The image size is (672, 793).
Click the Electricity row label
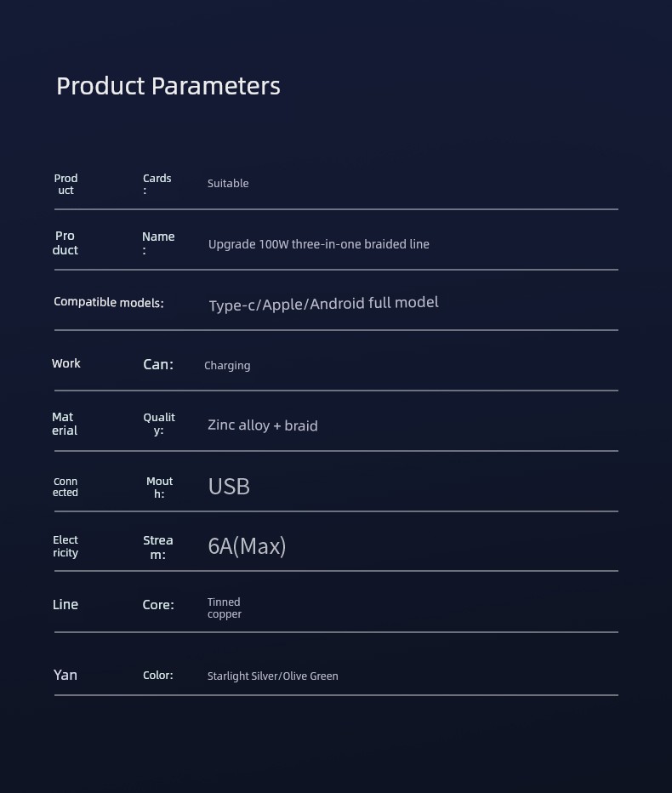[x=65, y=546]
